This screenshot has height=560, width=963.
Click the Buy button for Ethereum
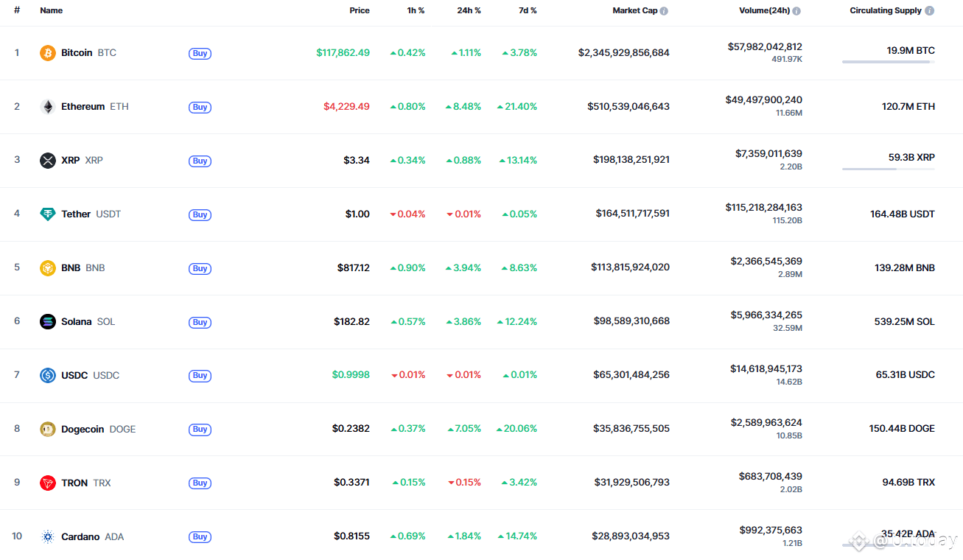[200, 107]
